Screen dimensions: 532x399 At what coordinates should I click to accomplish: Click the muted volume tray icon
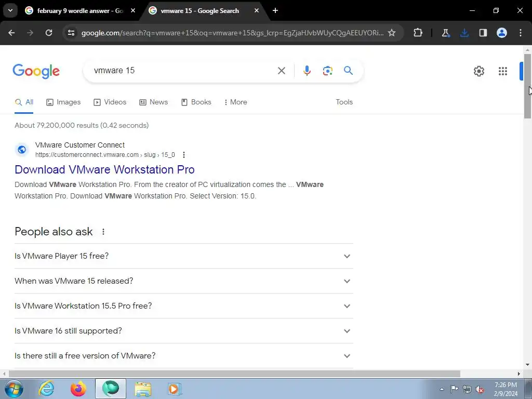[480, 390]
